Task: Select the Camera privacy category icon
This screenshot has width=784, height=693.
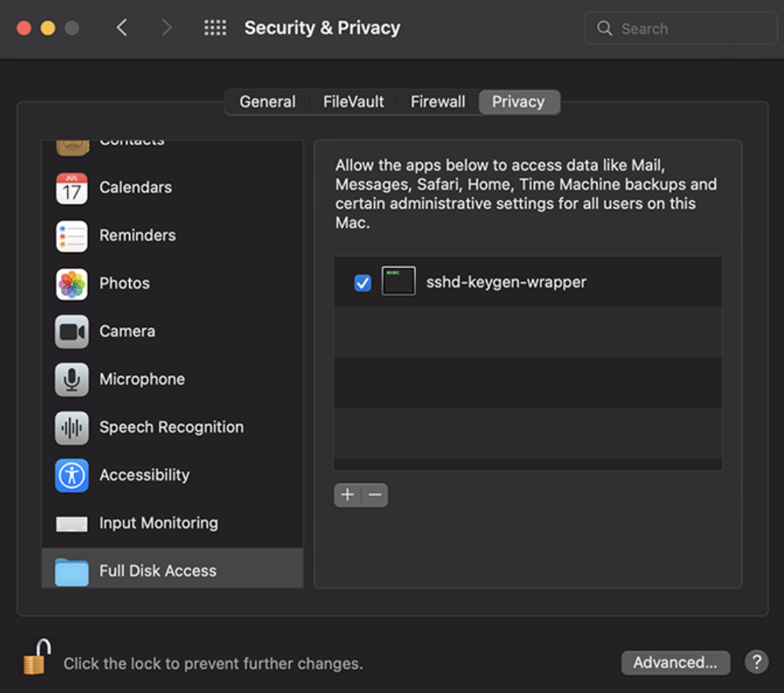Action: coord(70,331)
